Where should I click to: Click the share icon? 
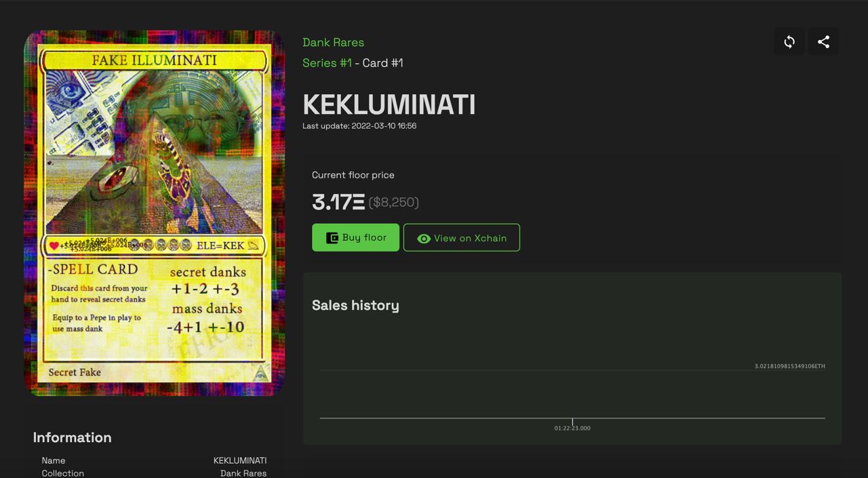[823, 42]
